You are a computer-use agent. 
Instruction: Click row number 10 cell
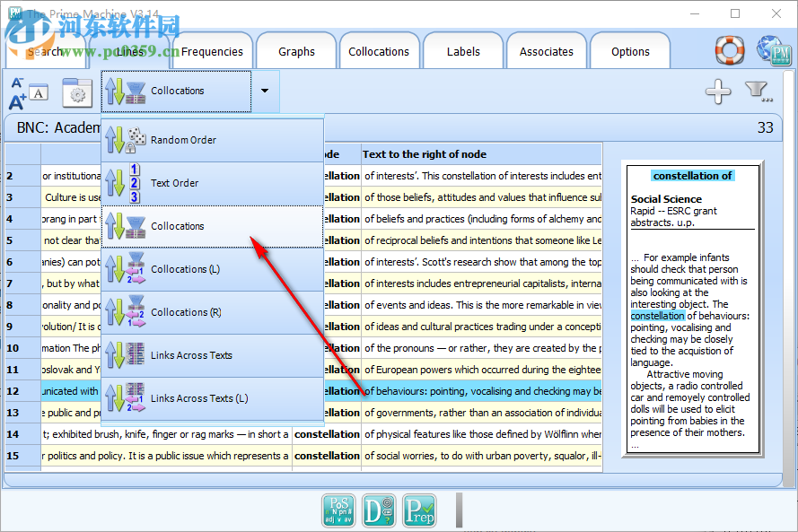coord(23,348)
